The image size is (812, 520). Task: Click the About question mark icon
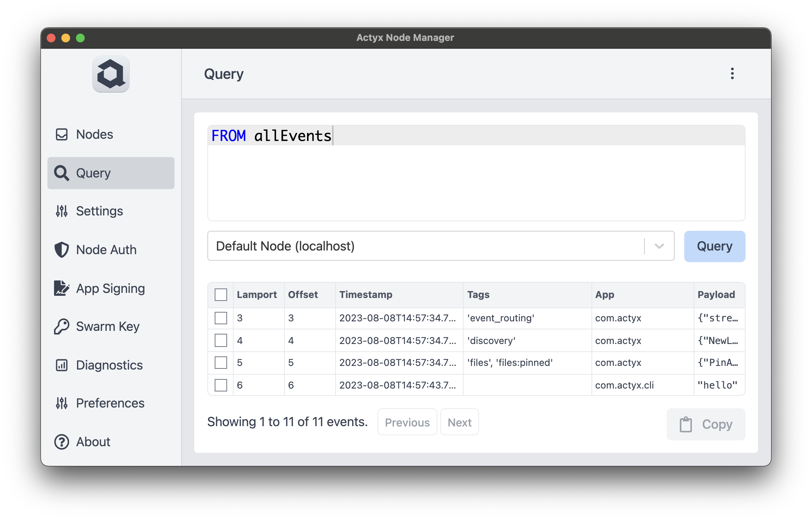pyautogui.click(x=62, y=442)
